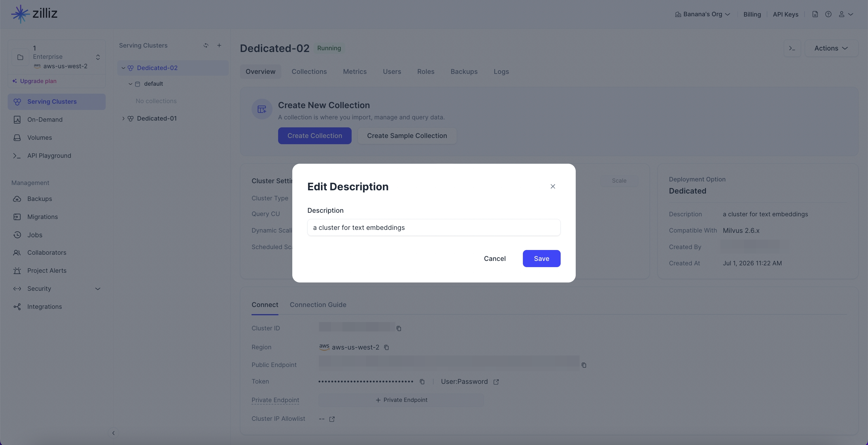Select Dedicated-02 cluster in tree
The image size is (868, 445).
pos(157,68)
